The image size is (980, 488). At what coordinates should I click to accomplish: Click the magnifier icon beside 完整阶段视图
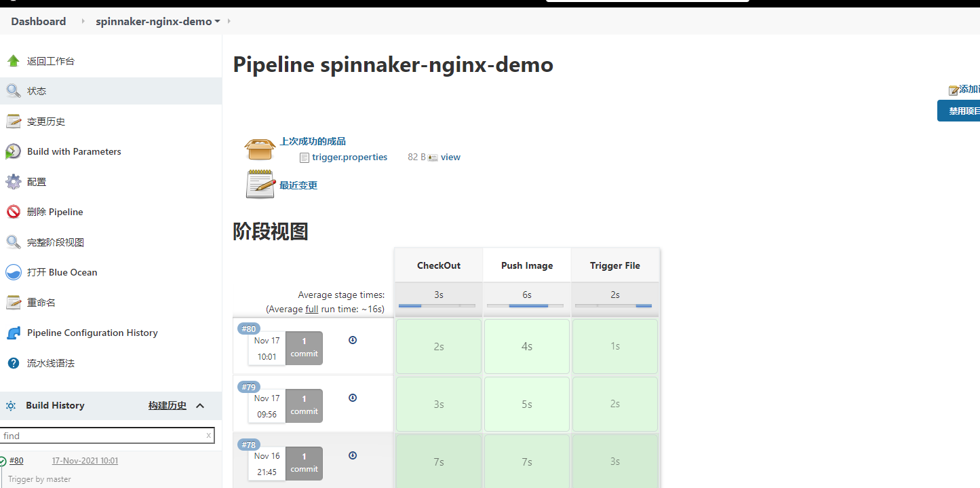(13, 242)
